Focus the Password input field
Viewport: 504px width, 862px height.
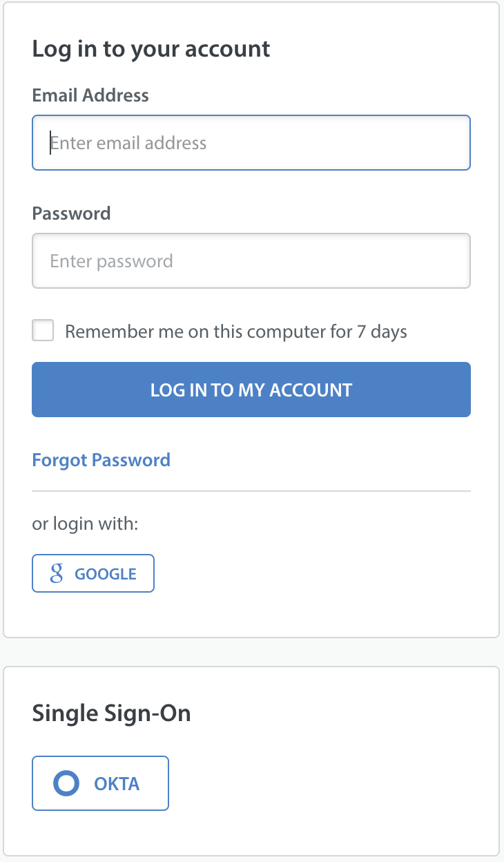251,260
